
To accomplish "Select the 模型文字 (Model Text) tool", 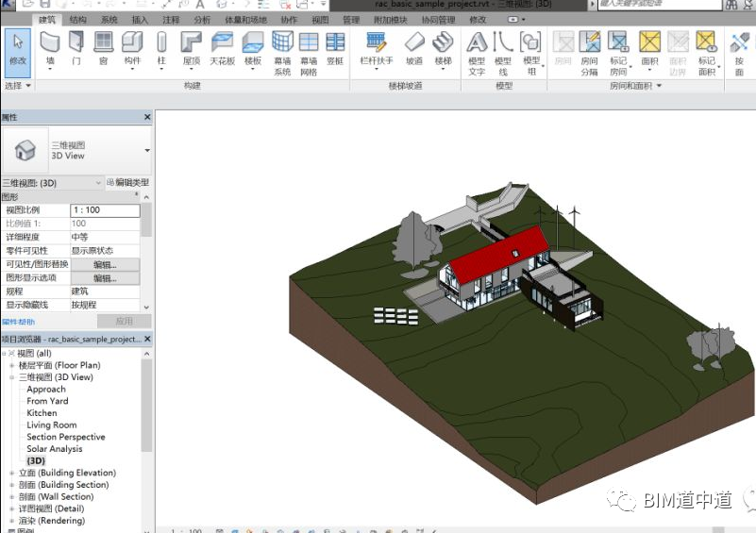I will click(477, 53).
